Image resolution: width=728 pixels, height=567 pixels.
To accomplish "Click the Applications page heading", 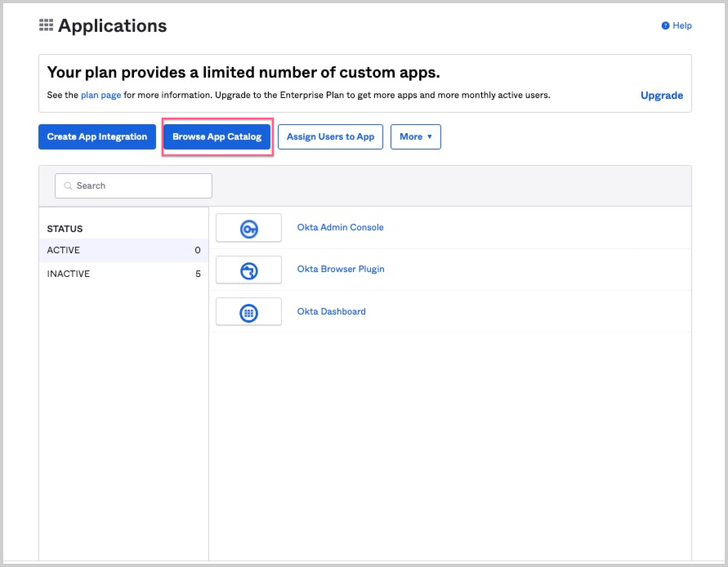I will click(113, 26).
